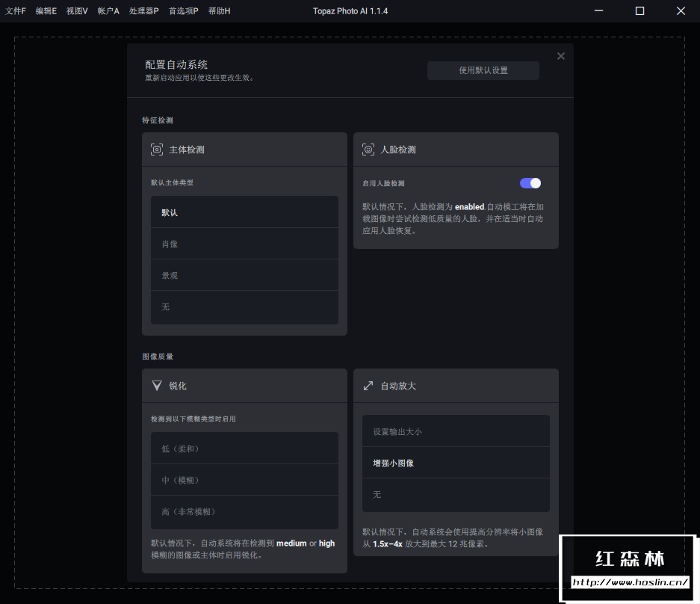
Task: Click the bold medium word
Action: (291, 543)
